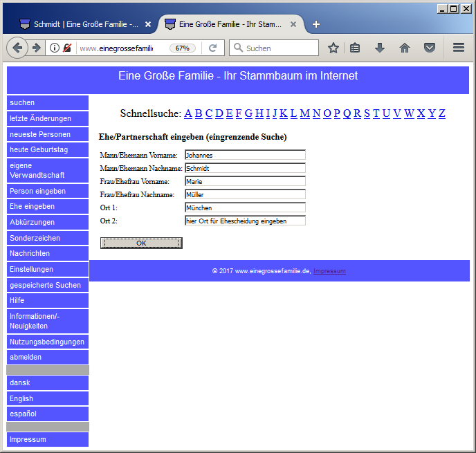Reload the page with the refresh icon
This screenshot has height=453, width=476.
click(x=212, y=48)
